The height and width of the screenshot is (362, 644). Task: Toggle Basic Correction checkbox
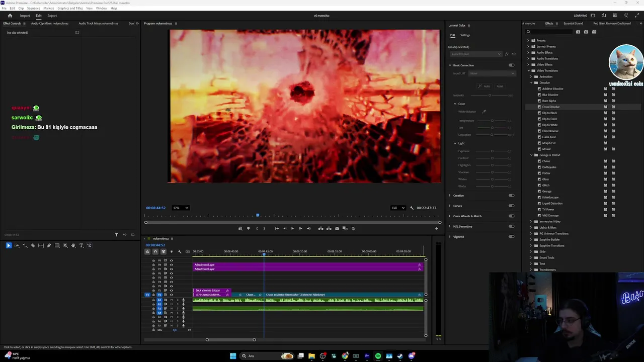click(x=512, y=65)
